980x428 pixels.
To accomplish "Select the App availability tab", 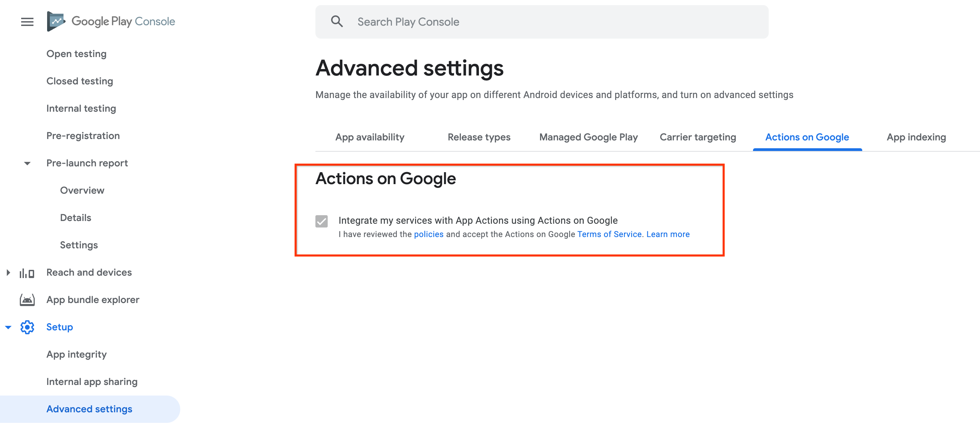I will click(x=370, y=137).
